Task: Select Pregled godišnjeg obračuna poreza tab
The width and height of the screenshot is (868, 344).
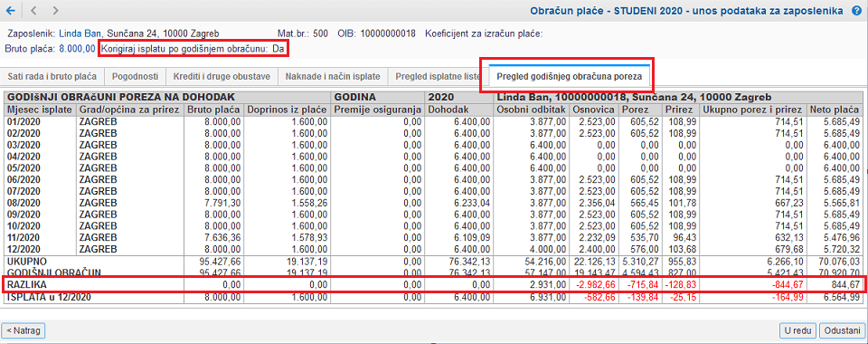Action: coord(569,76)
